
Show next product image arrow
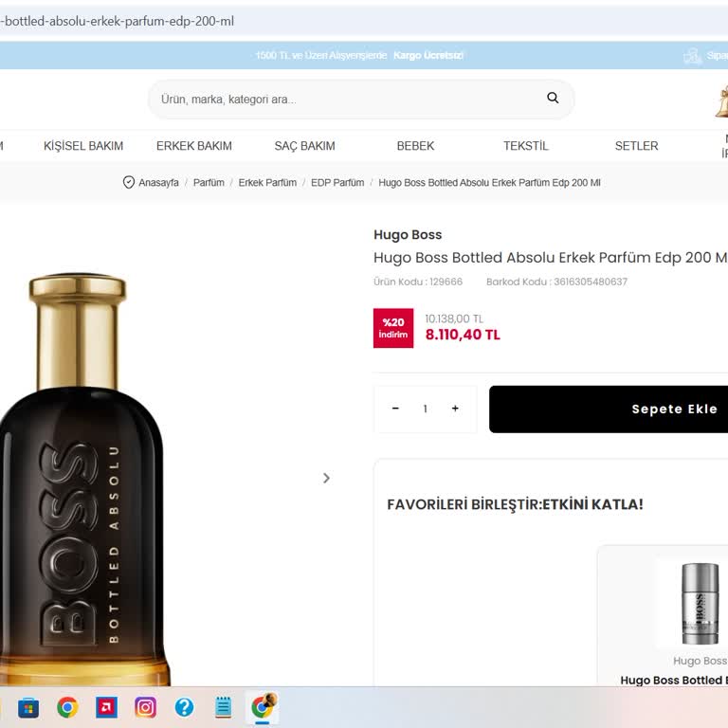(x=326, y=478)
